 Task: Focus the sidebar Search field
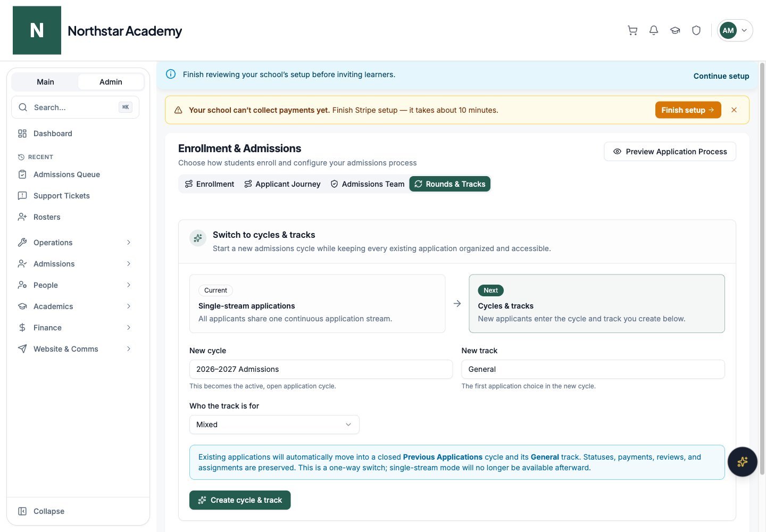[75, 107]
